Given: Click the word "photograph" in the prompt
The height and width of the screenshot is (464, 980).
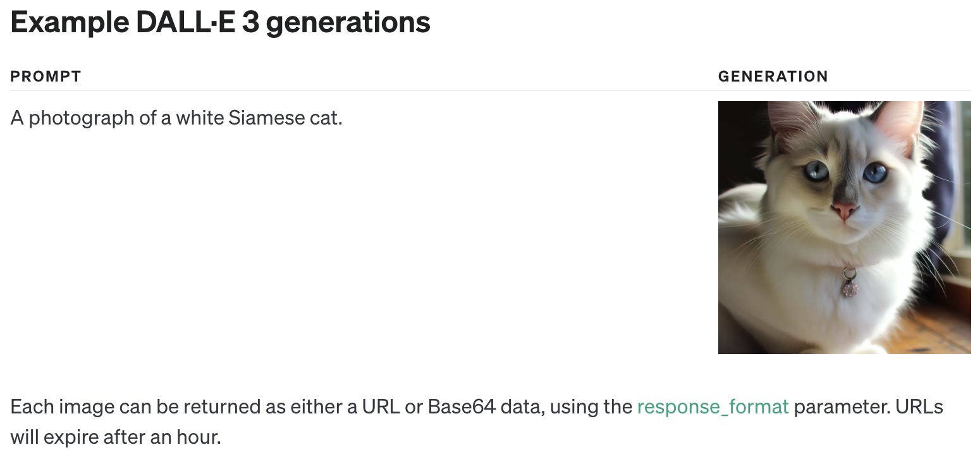Looking at the screenshot, I should tap(81, 118).
